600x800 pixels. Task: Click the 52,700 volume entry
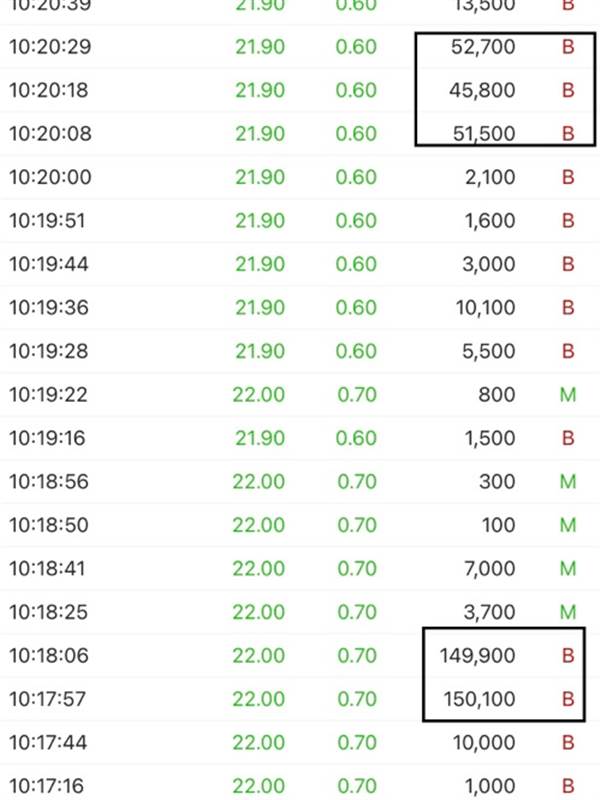(483, 47)
